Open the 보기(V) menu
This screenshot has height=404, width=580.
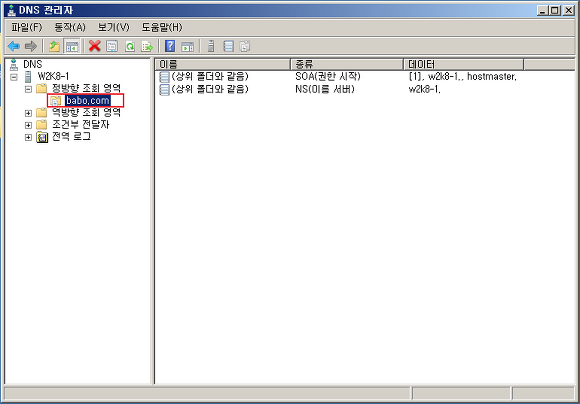[114, 27]
